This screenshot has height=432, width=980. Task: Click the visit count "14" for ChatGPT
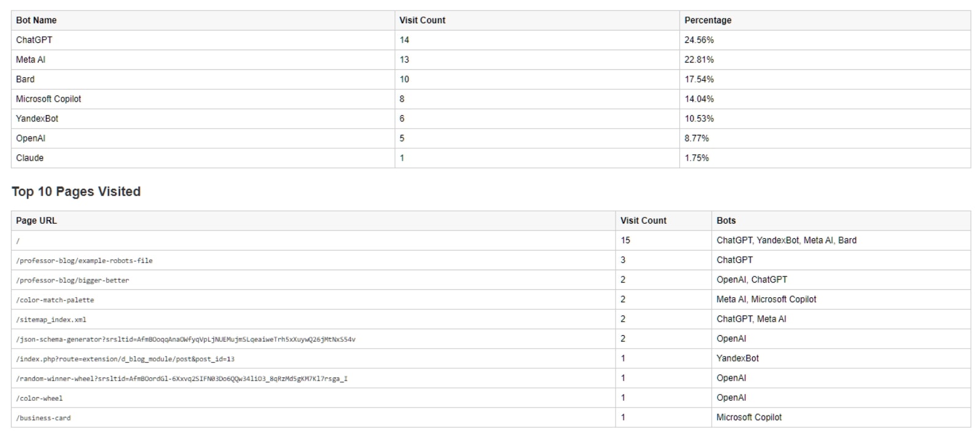pyautogui.click(x=404, y=40)
